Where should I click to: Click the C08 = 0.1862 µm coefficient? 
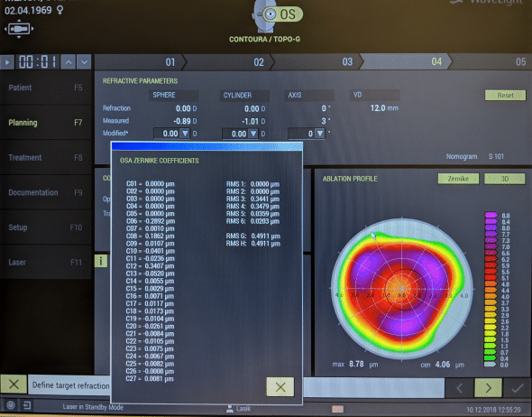[151, 236]
